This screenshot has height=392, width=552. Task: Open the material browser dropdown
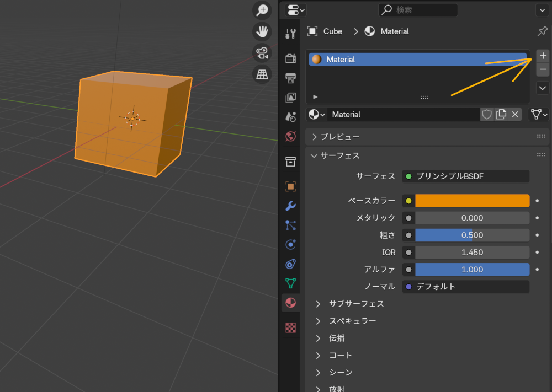tap(315, 114)
